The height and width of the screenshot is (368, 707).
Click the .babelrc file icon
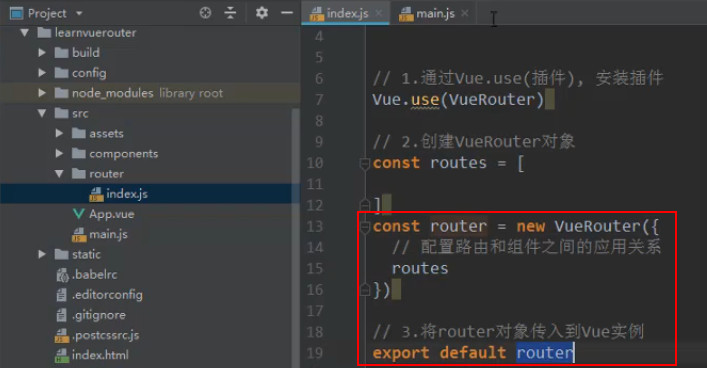click(x=62, y=275)
